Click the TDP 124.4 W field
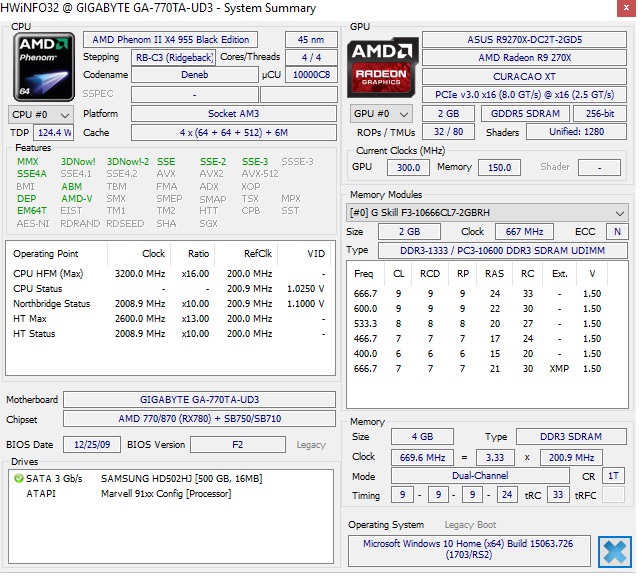Viewport: 642px width, 583px height. (54, 133)
